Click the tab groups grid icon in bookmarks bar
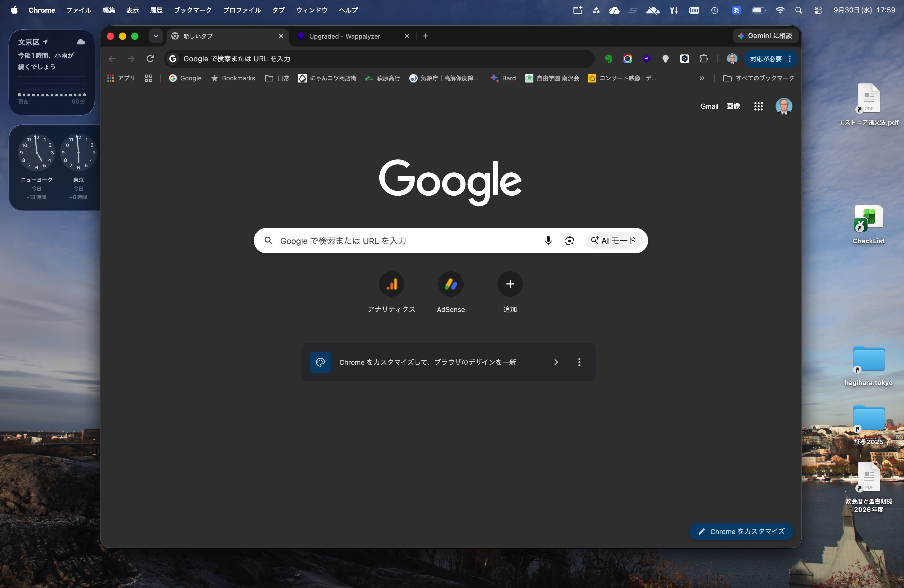The image size is (904, 588). click(149, 78)
